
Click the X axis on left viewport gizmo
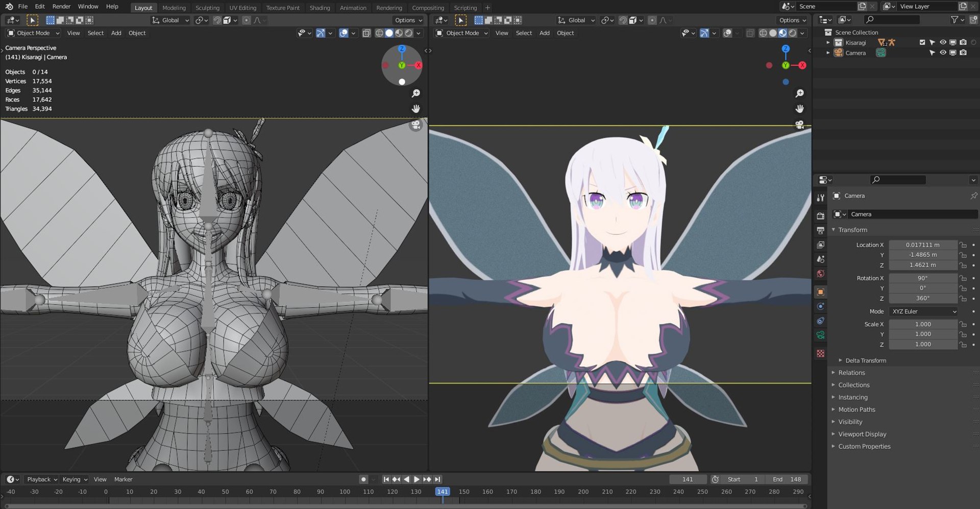click(x=419, y=65)
